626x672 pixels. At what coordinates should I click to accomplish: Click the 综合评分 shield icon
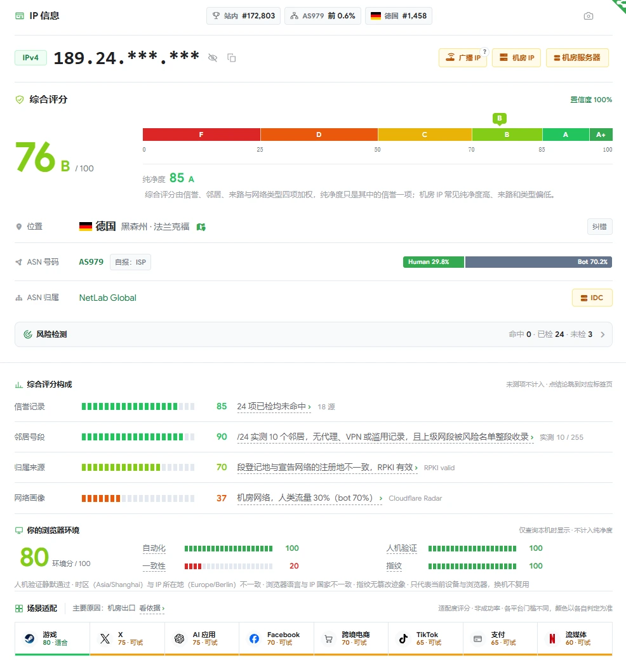coord(19,100)
